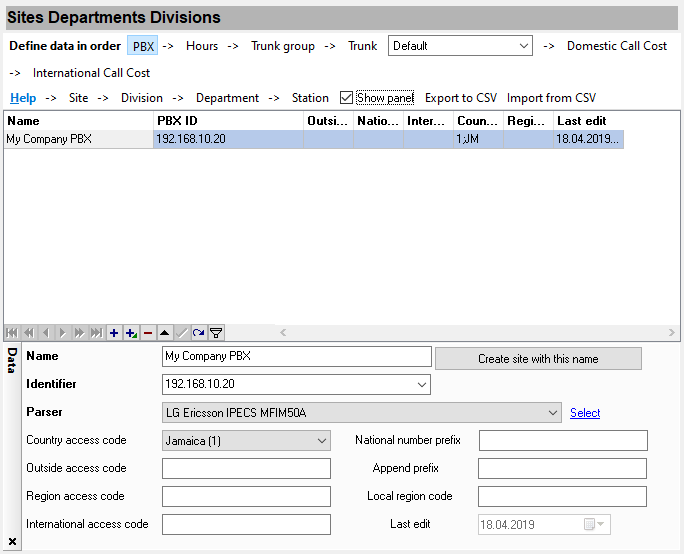Open the Help link
Screen dimensions: 684x554
[23, 98]
